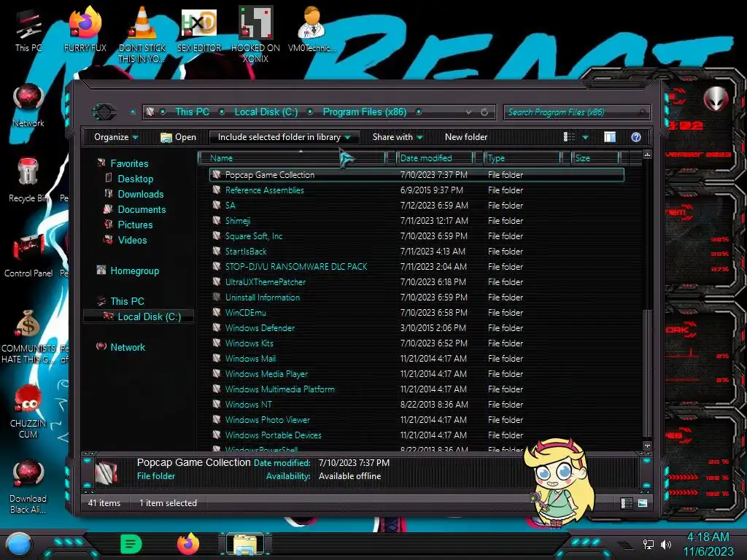747x560 pixels.
Task: Click the refresh button in address bar
Action: 484,112
